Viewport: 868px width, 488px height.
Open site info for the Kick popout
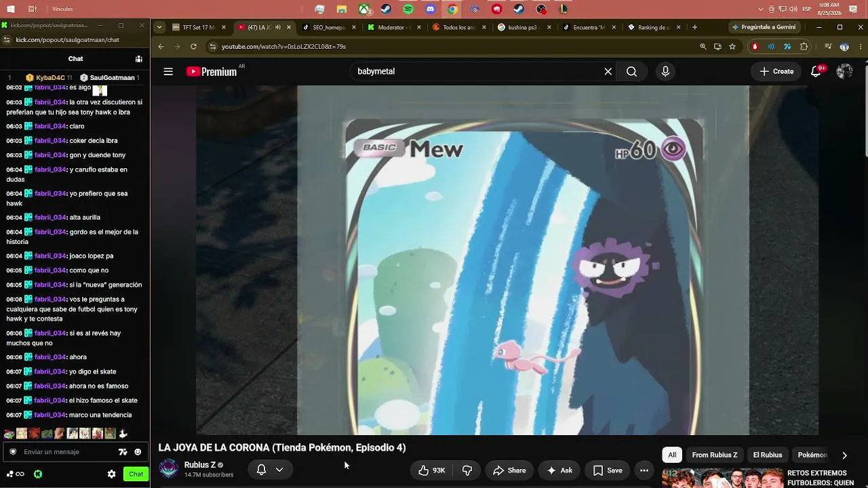point(7,40)
